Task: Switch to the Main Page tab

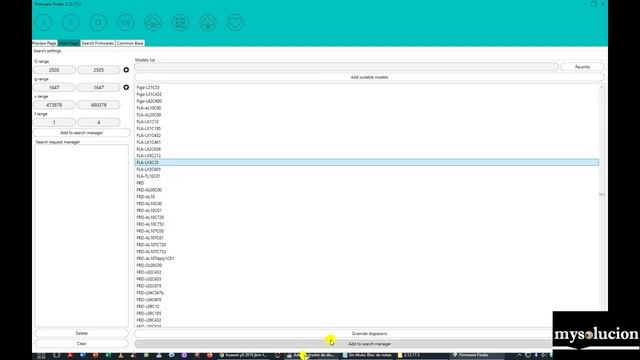Action: coord(69,43)
